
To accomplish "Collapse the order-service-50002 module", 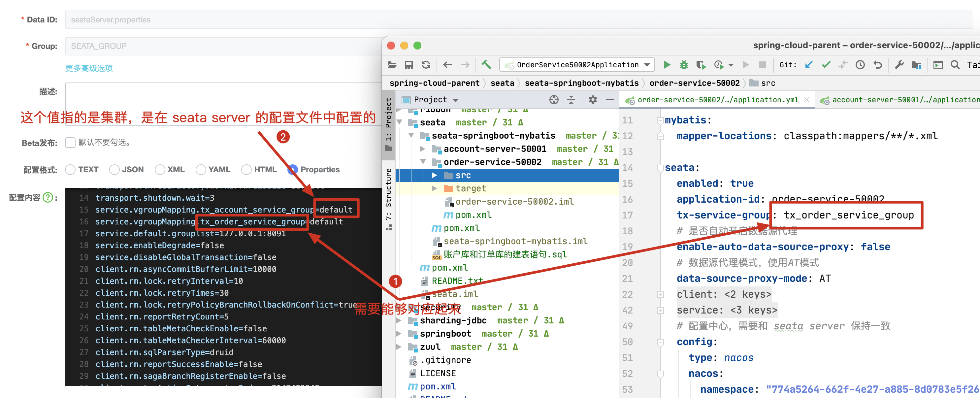I will [x=423, y=162].
